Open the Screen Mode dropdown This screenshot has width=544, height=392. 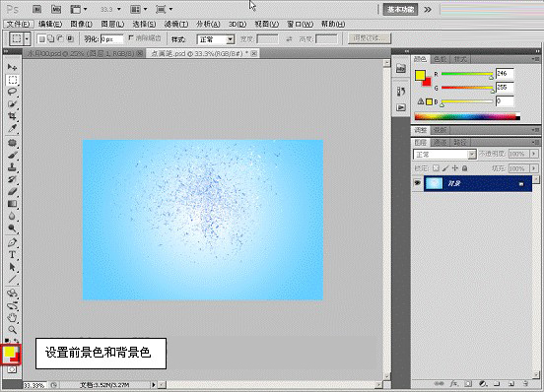[x=164, y=10]
